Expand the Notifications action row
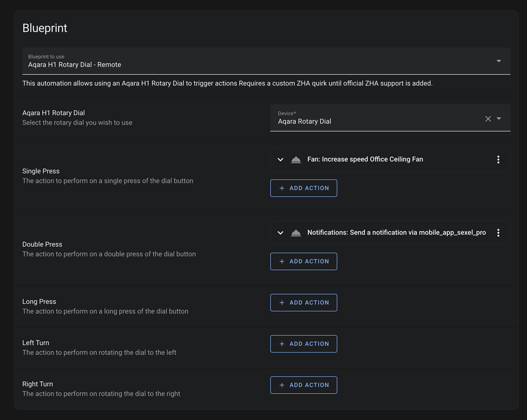This screenshot has height=420, width=527. pyautogui.click(x=280, y=233)
